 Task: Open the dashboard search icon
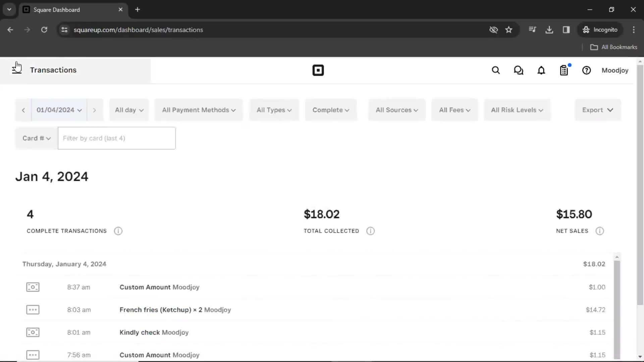click(x=496, y=70)
